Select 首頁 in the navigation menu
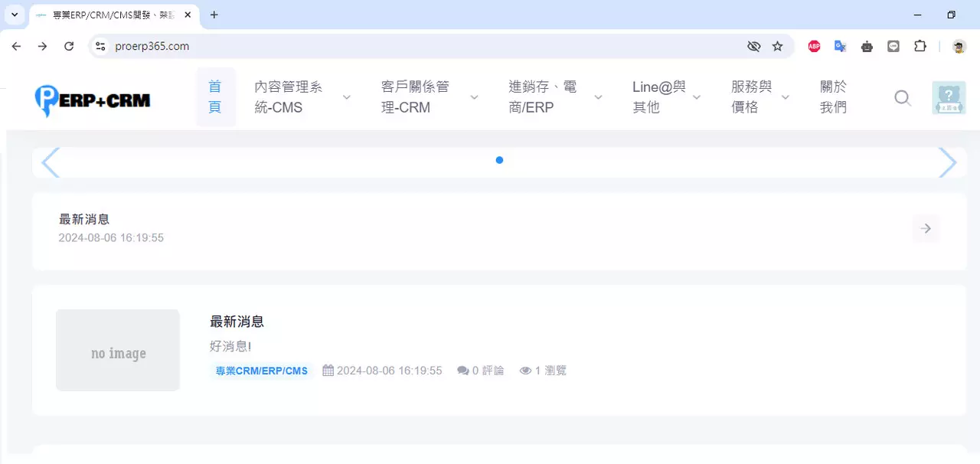Image resolution: width=980 pixels, height=464 pixels. (x=214, y=97)
